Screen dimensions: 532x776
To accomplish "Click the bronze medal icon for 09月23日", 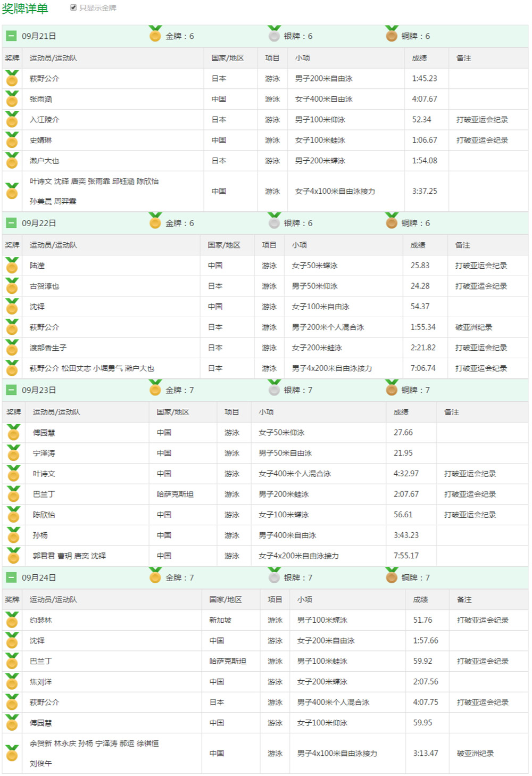I will [x=390, y=389].
